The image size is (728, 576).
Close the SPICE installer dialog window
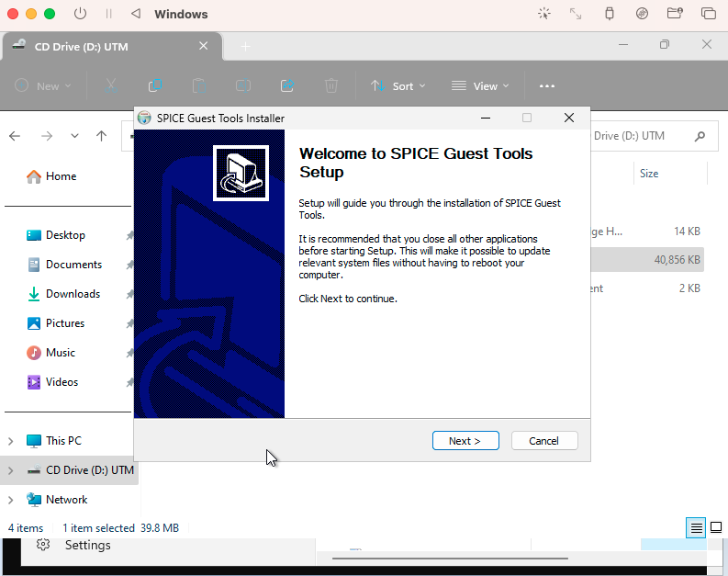[569, 118]
